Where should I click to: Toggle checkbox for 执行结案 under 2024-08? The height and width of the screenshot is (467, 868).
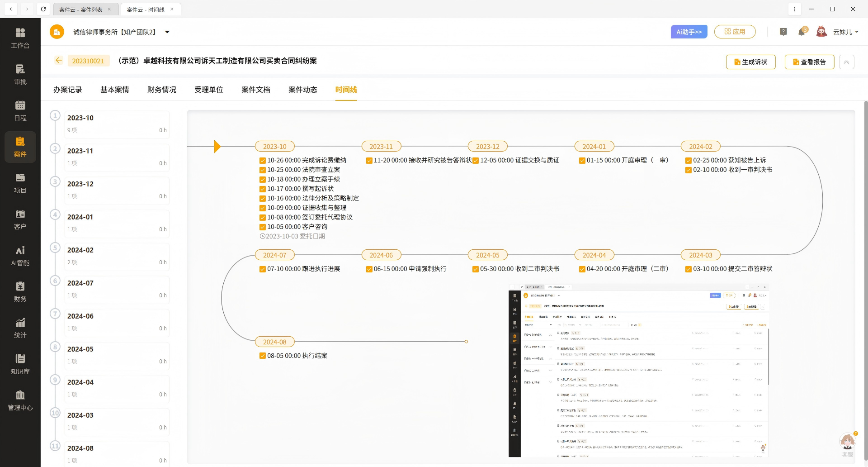pos(263,356)
